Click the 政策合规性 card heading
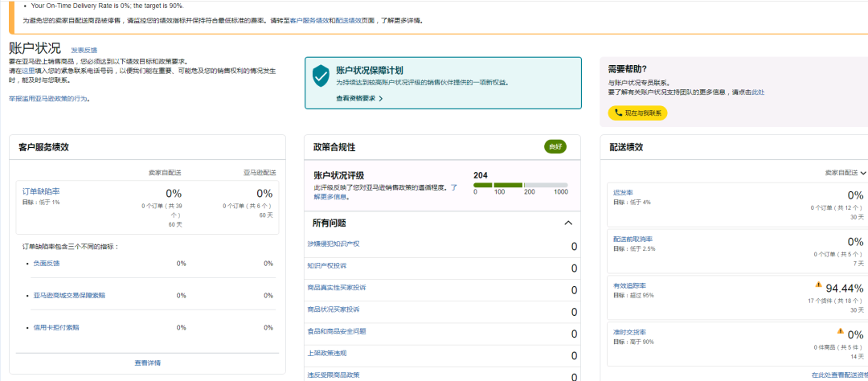The image size is (868, 381). (x=334, y=147)
